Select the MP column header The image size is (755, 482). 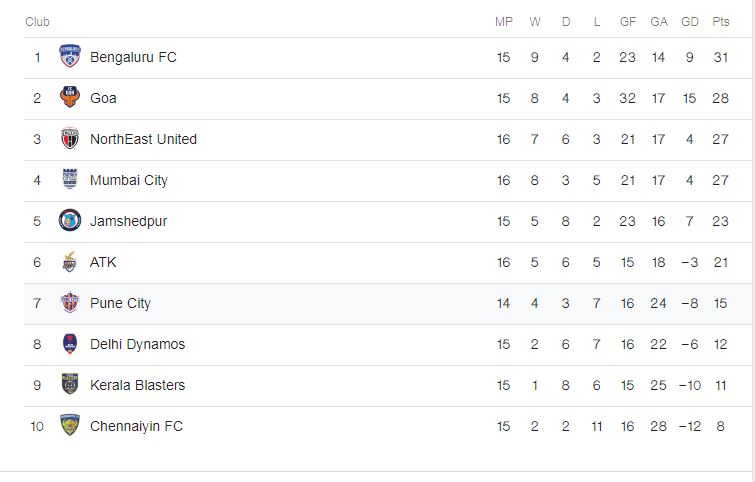pos(503,22)
